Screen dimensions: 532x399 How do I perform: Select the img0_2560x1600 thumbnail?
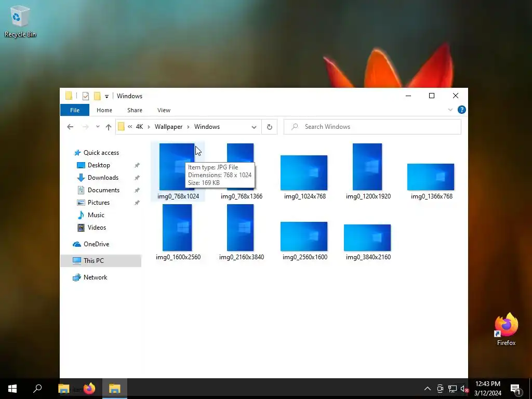304,236
